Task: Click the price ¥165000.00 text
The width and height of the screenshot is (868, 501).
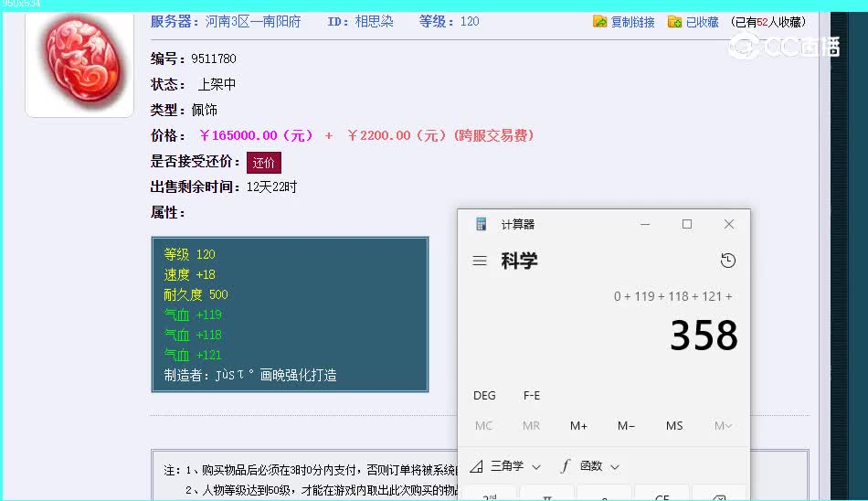Action: coord(257,136)
